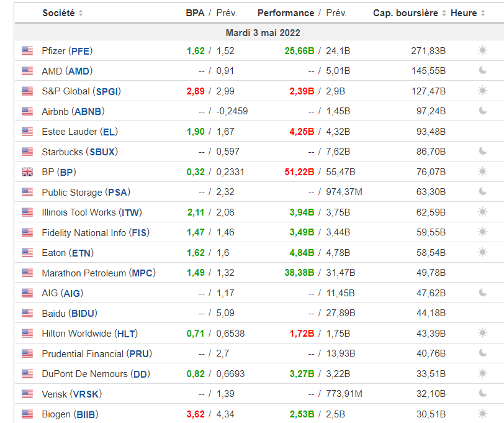Click Verisk's forecast revenue 773,91M
The width and height of the screenshot is (504, 423).
click(344, 394)
